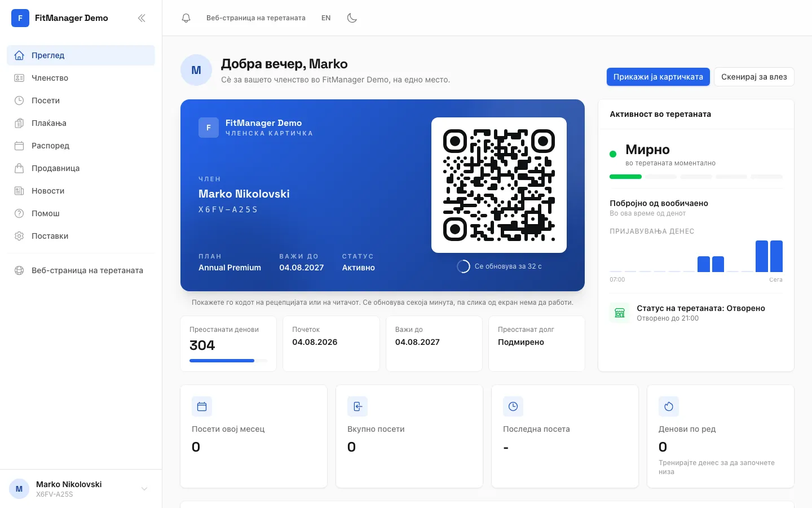Open the notifications bell icon
Viewport: 812px width, 508px height.
coord(186,18)
